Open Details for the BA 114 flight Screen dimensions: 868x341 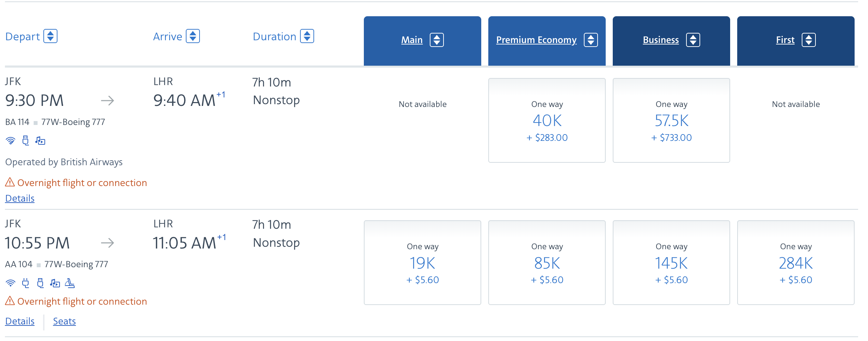19,198
